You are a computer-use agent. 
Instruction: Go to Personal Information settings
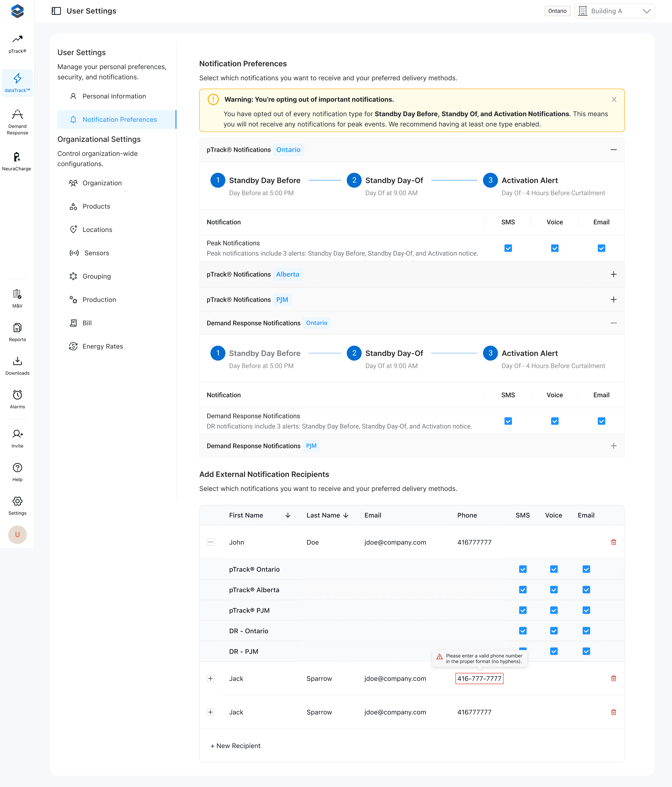pyautogui.click(x=114, y=96)
